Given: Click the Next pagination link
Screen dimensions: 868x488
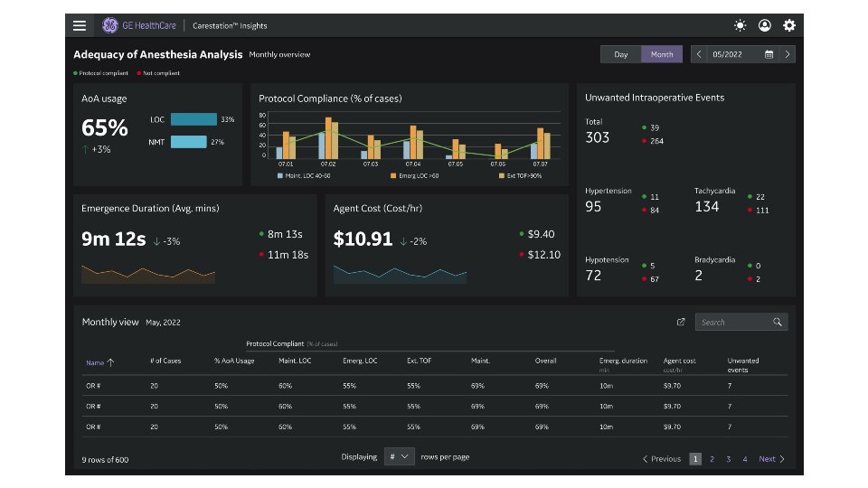Looking at the screenshot, I should [x=771, y=459].
